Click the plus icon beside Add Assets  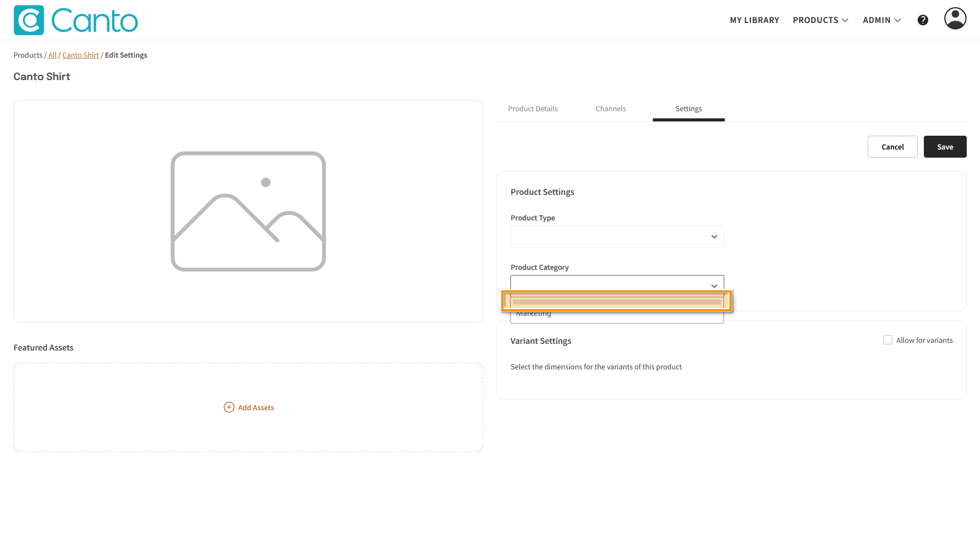[x=229, y=407]
